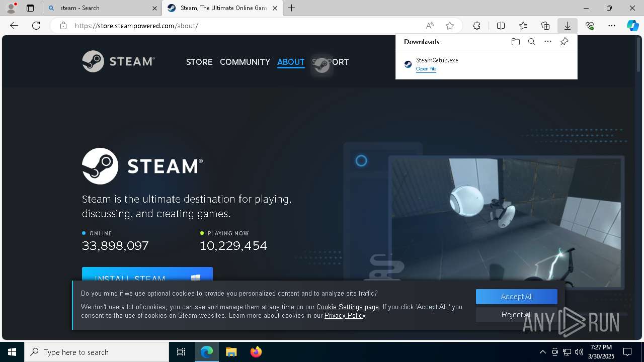
Task: Click the INSTALL STEAM button
Action: pyautogui.click(x=147, y=274)
